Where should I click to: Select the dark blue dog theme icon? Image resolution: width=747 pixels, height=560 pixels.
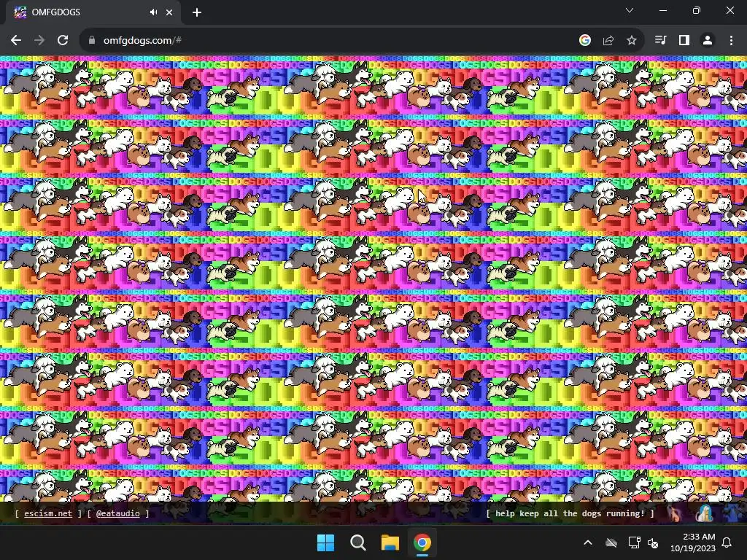tap(734, 513)
